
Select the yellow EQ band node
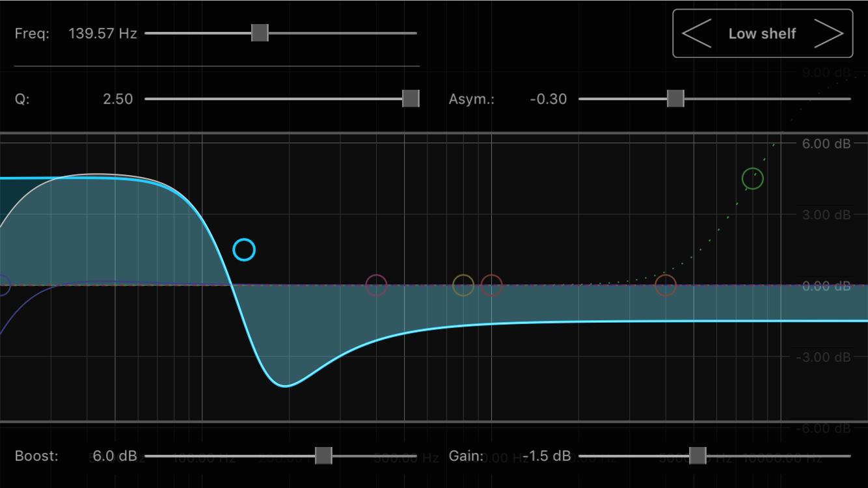coord(463,285)
